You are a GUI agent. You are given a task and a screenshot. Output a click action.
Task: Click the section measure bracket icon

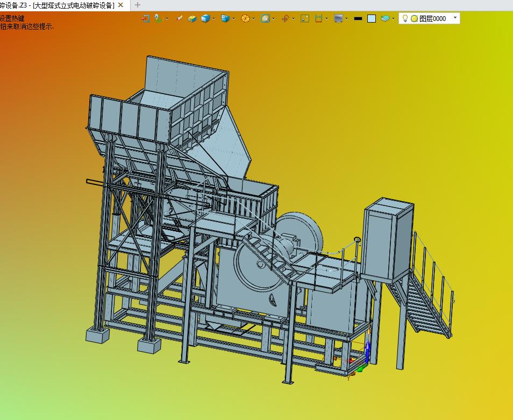click(x=318, y=19)
